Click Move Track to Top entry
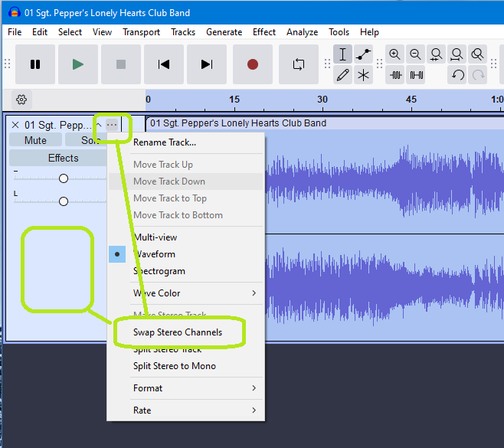Viewport: 504px width, 448px height. [186, 198]
